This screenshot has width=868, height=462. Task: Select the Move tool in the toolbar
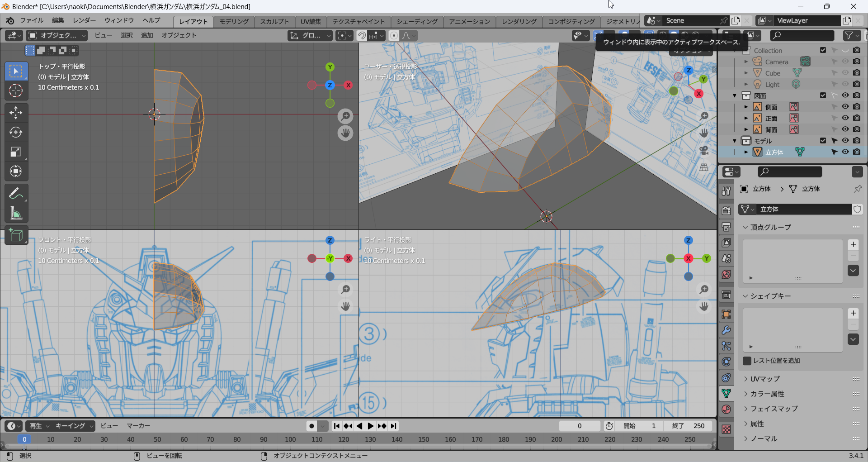pos(16,112)
